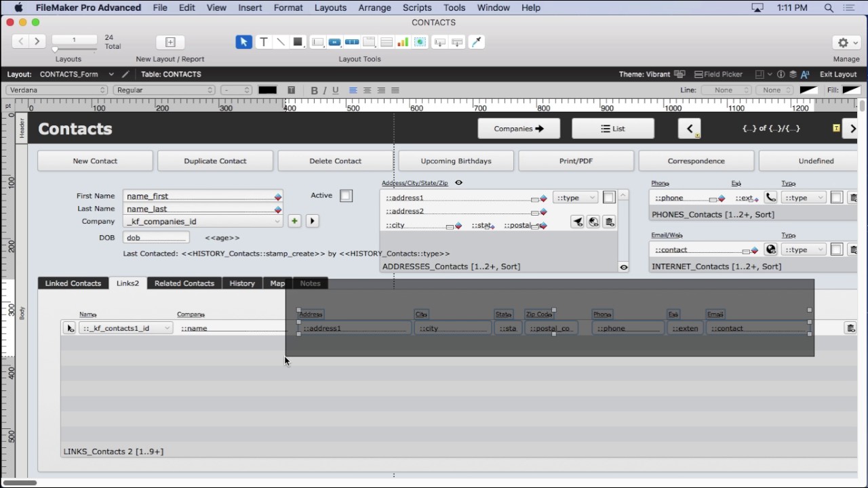Screen dimensions: 868x488
Task: Click the Line color swatch
Action: click(x=808, y=90)
